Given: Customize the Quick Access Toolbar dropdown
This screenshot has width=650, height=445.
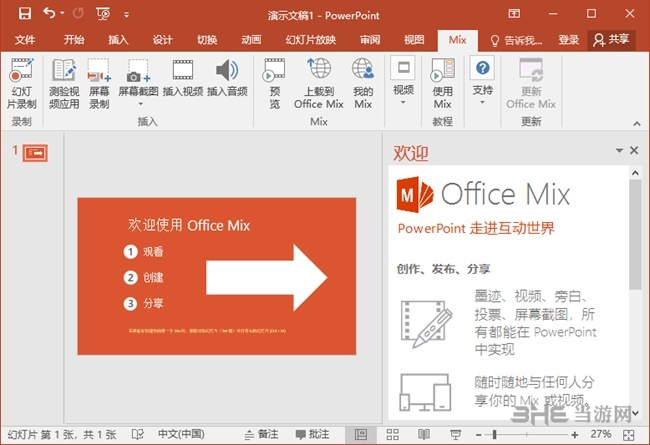Looking at the screenshot, I should click(126, 15).
